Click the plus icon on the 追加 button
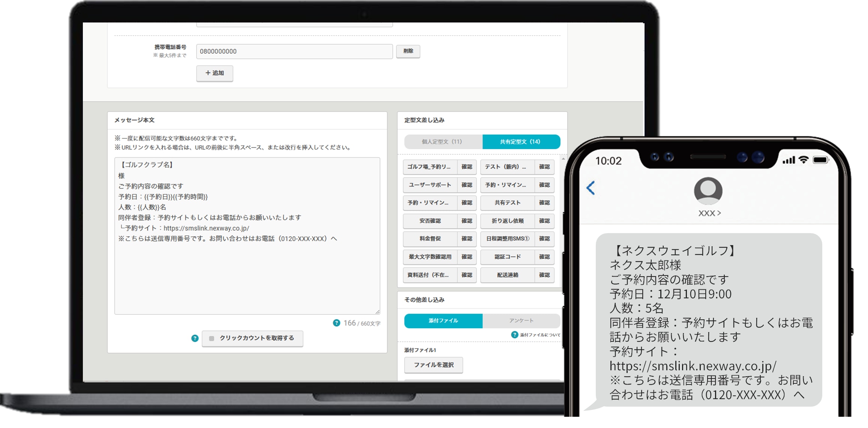This screenshot has height=428, width=868. coord(208,73)
